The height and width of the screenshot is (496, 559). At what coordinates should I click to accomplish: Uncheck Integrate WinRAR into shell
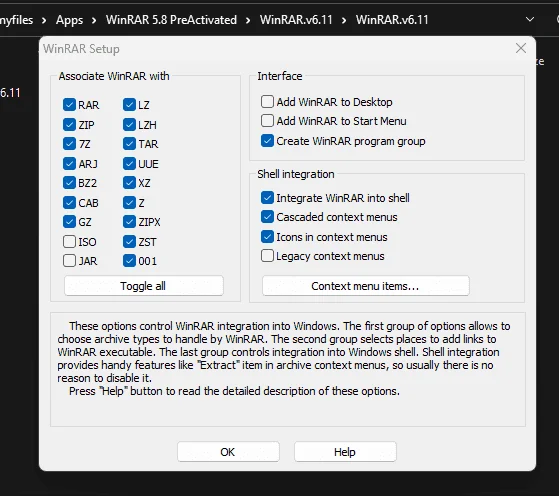click(267, 198)
